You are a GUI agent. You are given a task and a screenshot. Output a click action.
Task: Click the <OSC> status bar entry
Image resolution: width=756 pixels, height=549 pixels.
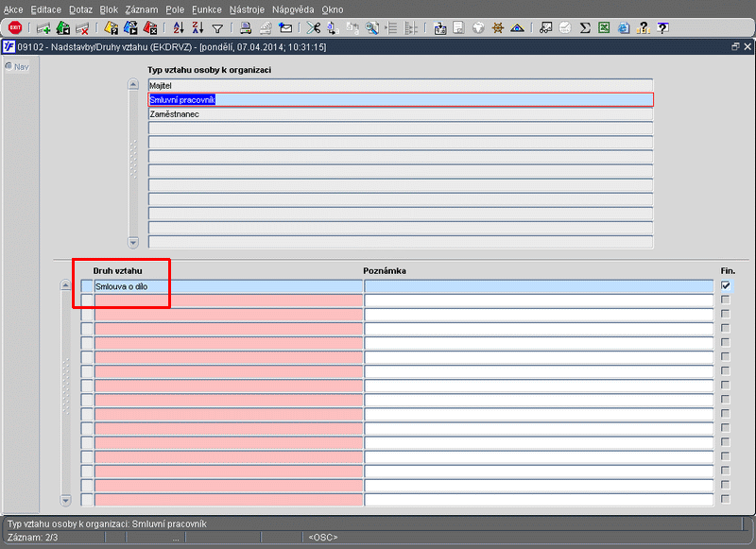tap(323, 538)
